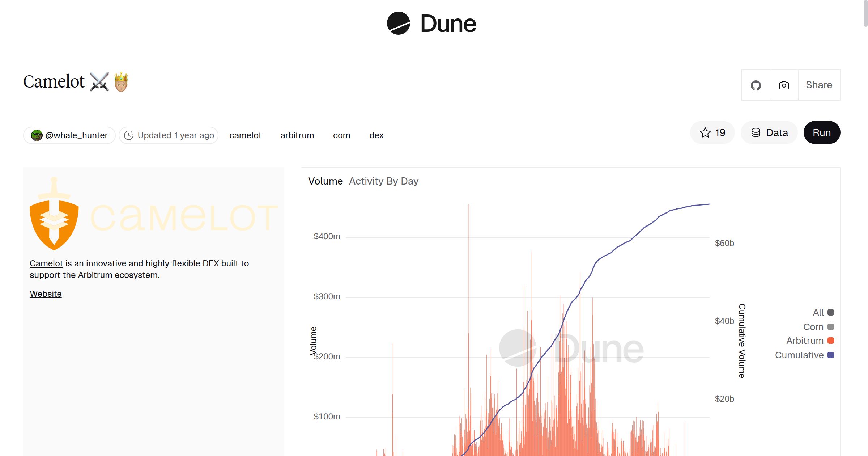Screen dimensions: 868x456
Task: Select the corn tag
Action: click(341, 135)
